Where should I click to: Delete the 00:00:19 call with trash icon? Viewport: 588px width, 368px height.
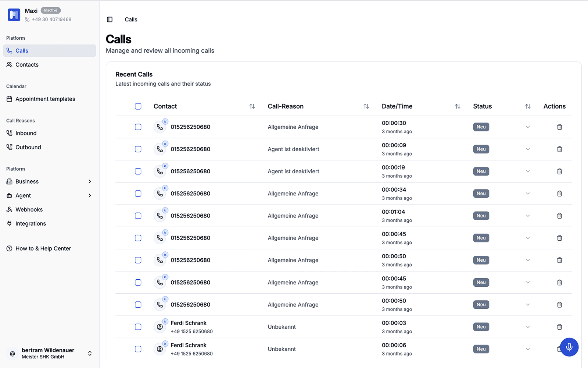tap(559, 171)
